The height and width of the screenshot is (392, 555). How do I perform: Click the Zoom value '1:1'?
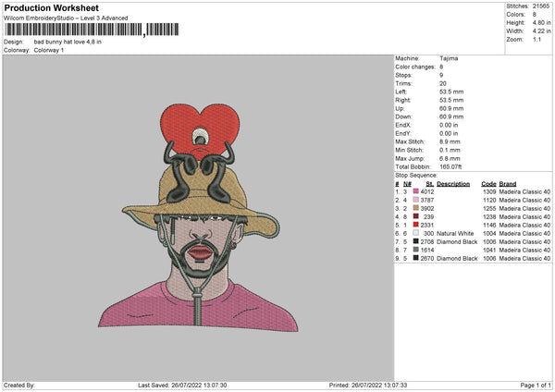(536, 39)
